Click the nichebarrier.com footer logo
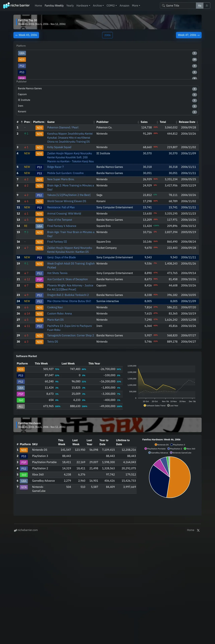The height and width of the screenshot is (644, 215). click(26, 530)
